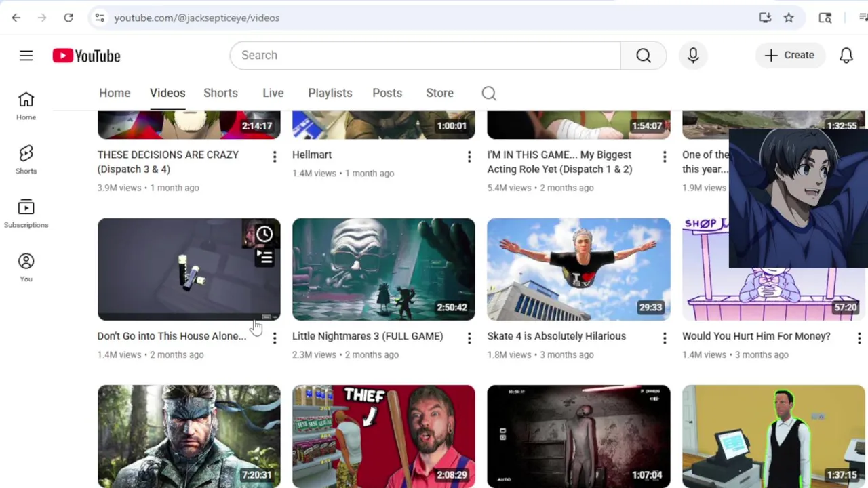Screen dimensions: 868x488
Task: Click Watch later clock on hovered thumbnail
Action: pyautogui.click(x=264, y=235)
